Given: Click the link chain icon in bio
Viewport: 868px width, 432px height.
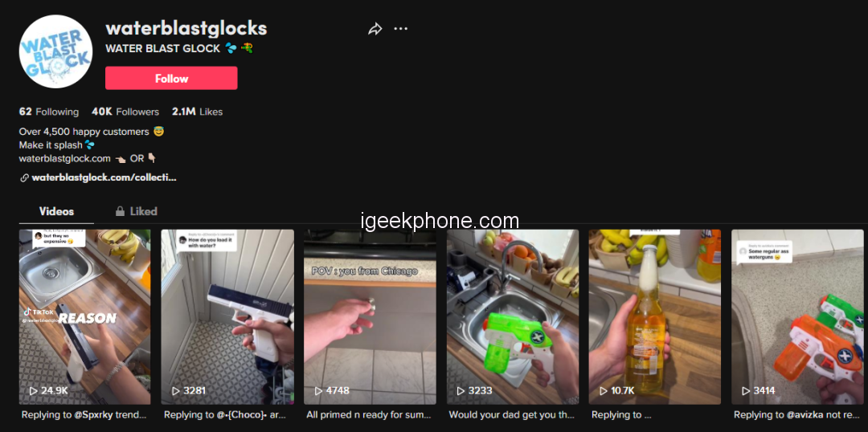Looking at the screenshot, I should [x=24, y=178].
